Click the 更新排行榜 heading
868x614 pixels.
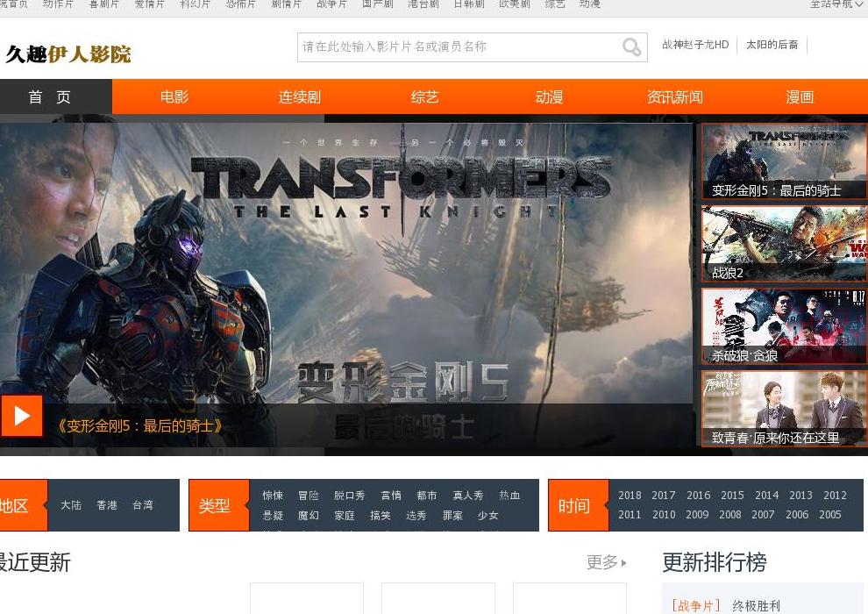pos(715,562)
